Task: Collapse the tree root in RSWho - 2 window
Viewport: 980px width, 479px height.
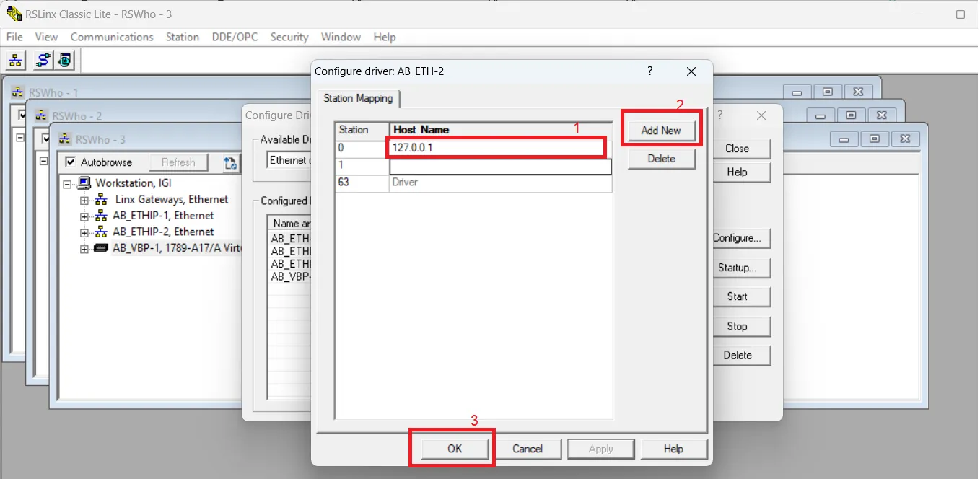Action: tap(43, 161)
